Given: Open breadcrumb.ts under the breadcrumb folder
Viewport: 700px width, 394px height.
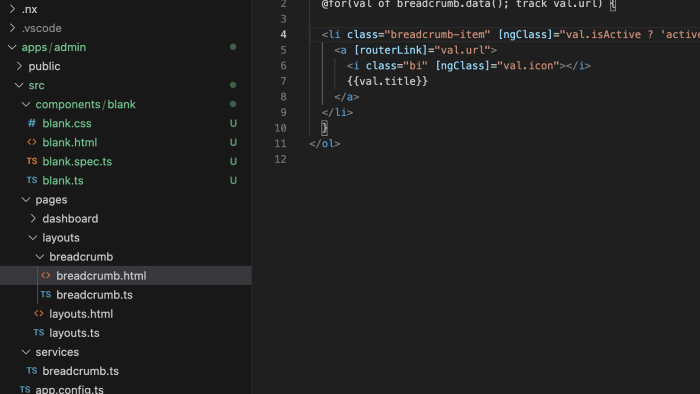Looking at the screenshot, I should [94, 295].
